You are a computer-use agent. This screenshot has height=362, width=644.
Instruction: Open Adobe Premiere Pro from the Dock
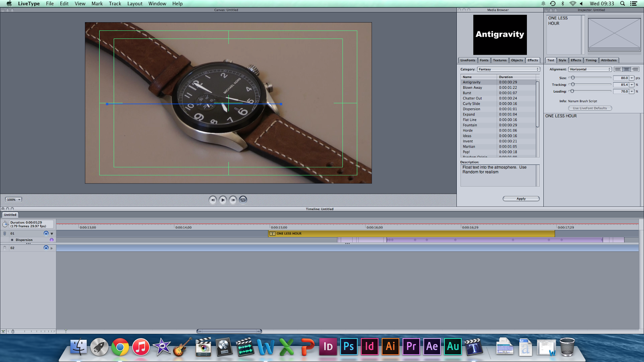tap(411, 347)
